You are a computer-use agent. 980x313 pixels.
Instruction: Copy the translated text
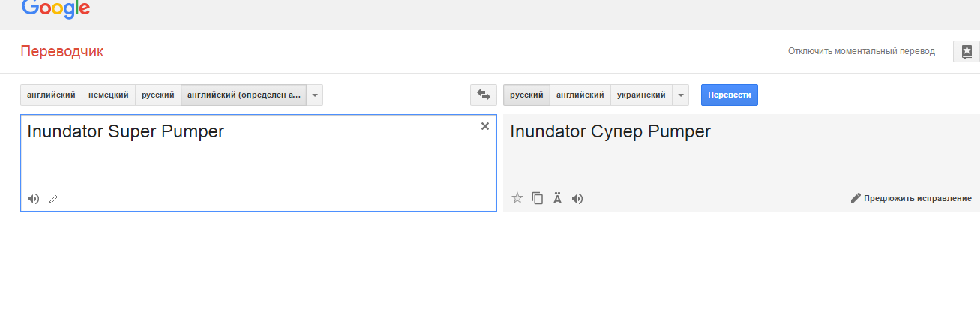click(537, 198)
